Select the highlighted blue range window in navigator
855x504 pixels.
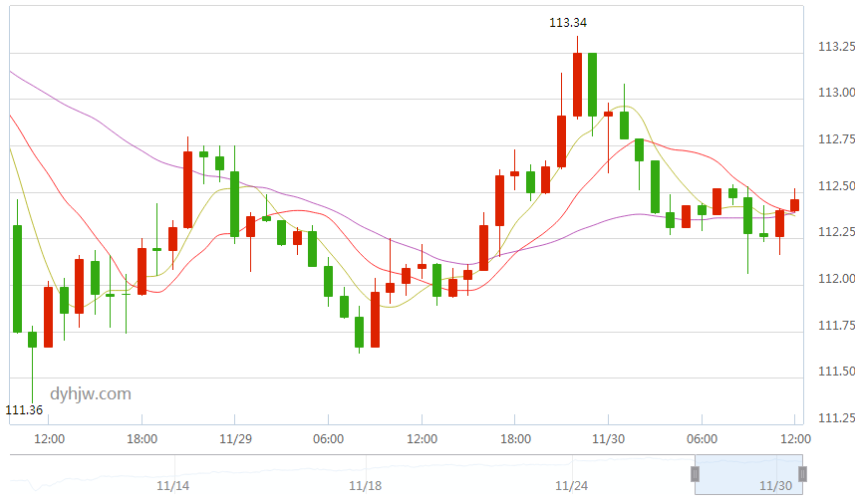(x=748, y=474)
